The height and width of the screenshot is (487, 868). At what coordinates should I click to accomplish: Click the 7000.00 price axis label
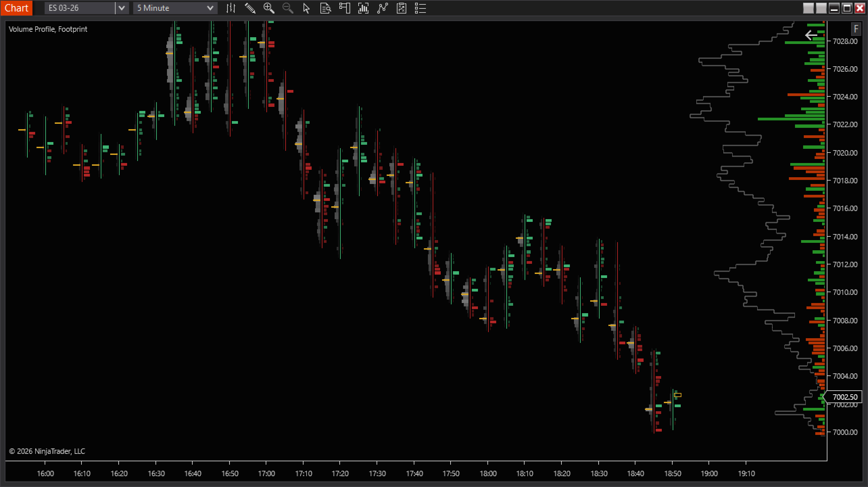click(845, 432)
